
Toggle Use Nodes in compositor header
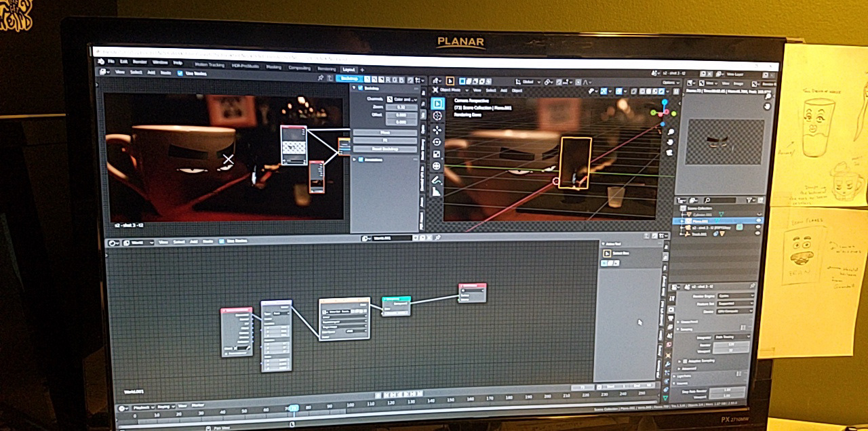tap(180, 73)
